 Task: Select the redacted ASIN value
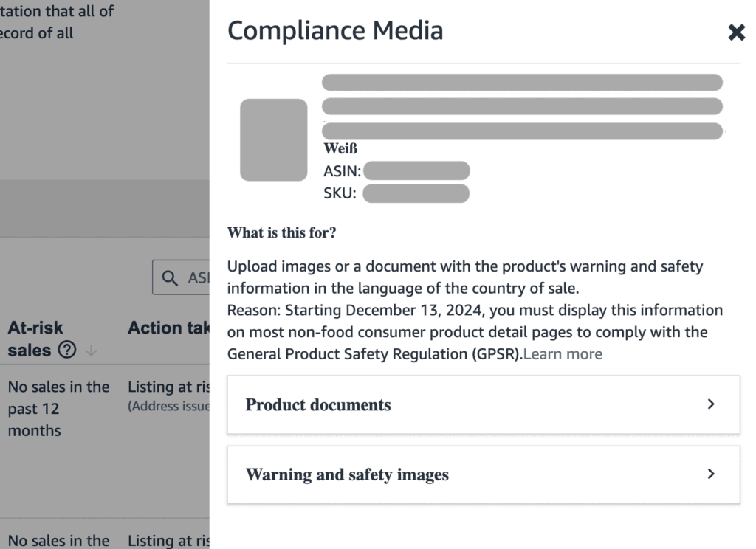click(416, 171)
